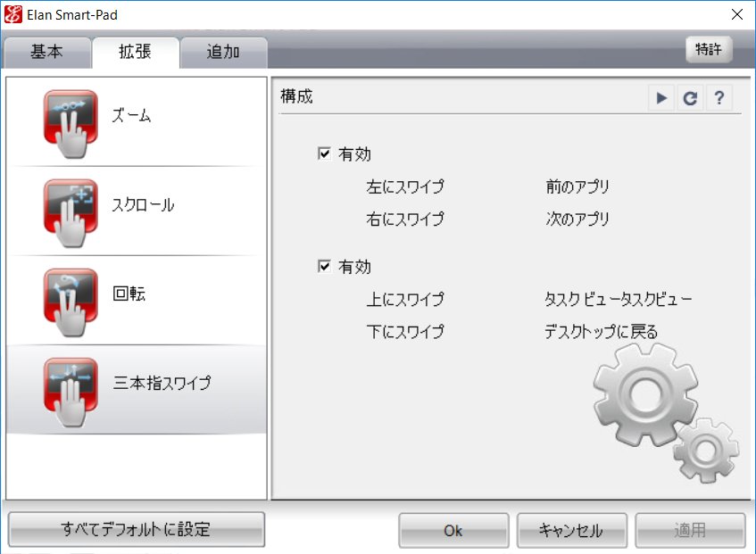This screenshot has width=756, height=554.
Task: Click the 構成 section heading
Action: point(296,96)
